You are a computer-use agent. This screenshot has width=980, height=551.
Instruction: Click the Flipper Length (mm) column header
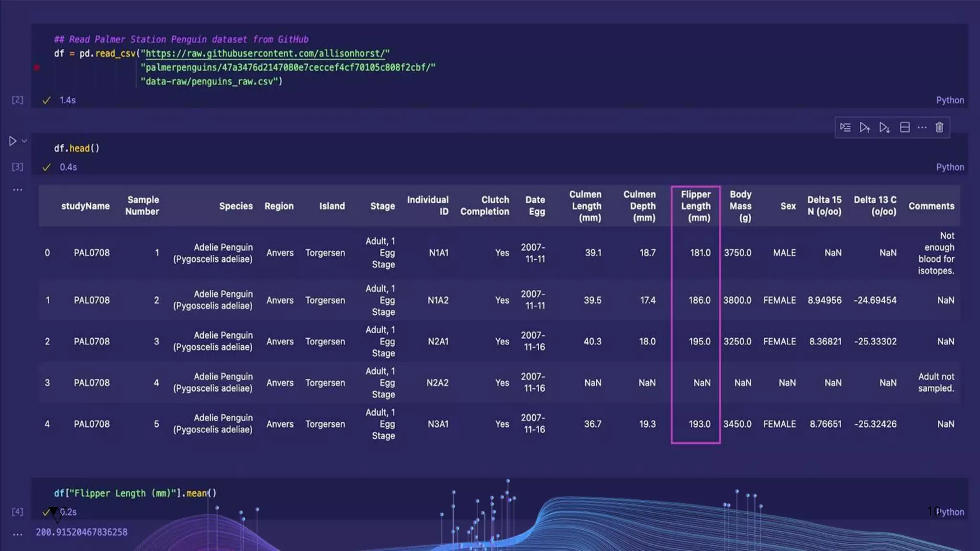696,206
